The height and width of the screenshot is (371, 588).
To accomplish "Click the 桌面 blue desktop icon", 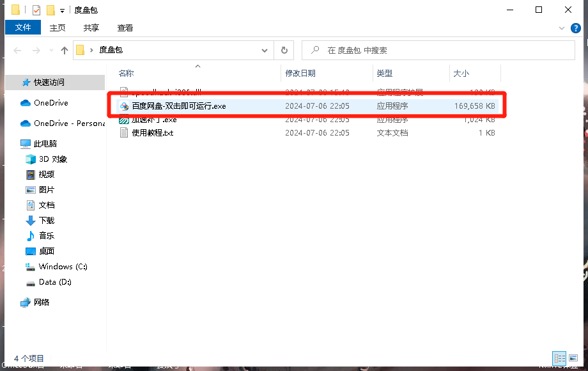I will point(31,251).
